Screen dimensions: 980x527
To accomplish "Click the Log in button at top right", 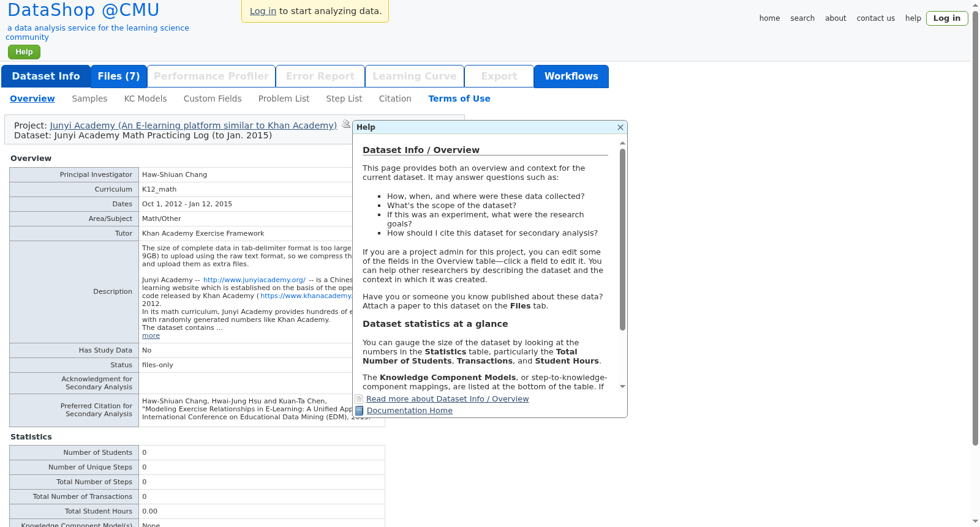I will coord(947,18).
